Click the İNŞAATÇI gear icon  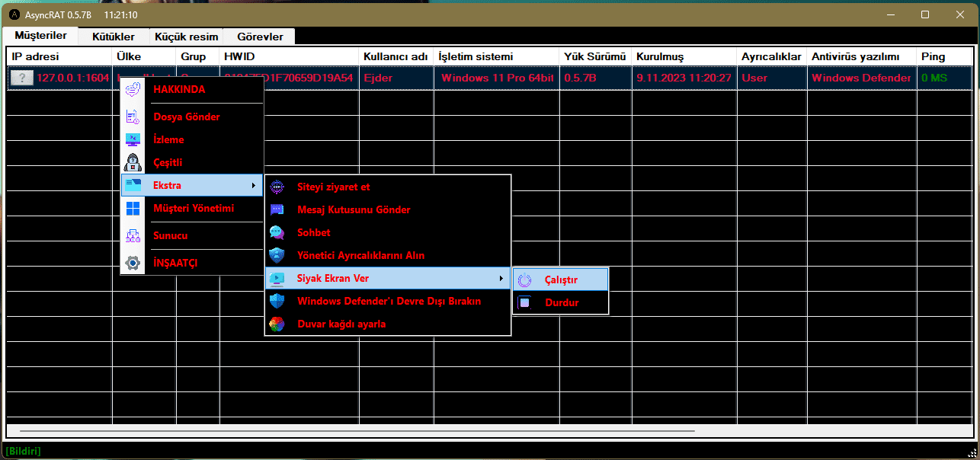133,263
